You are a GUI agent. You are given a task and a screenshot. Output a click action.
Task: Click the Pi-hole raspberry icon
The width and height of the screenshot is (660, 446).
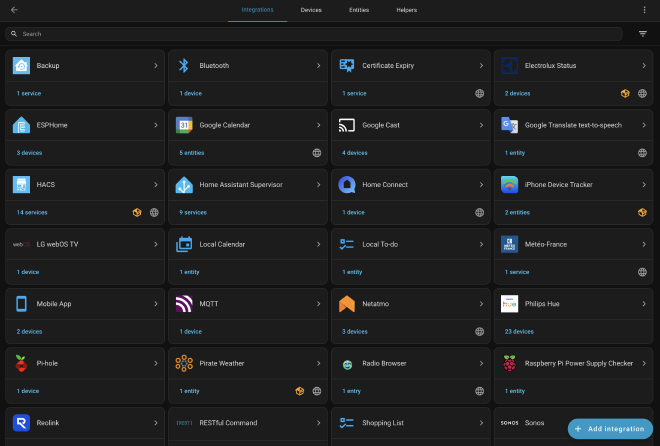click(21, 363)
